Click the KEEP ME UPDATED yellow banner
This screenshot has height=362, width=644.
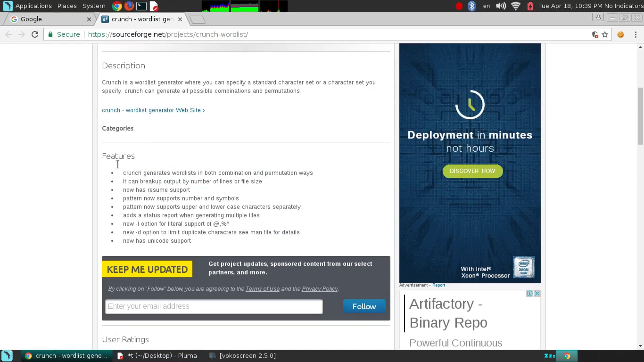pos(147,269)
